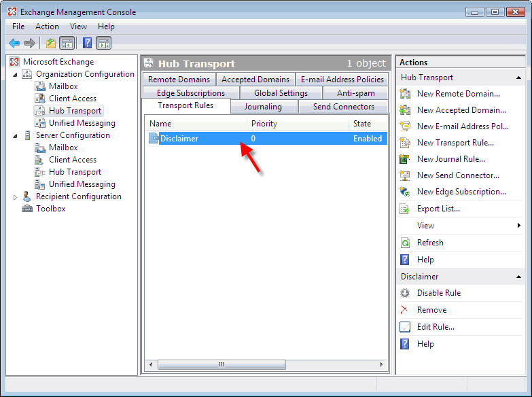Click the Up one level folder icon
The height and width of the screenshot is (397, 532).
coord(50,43)
